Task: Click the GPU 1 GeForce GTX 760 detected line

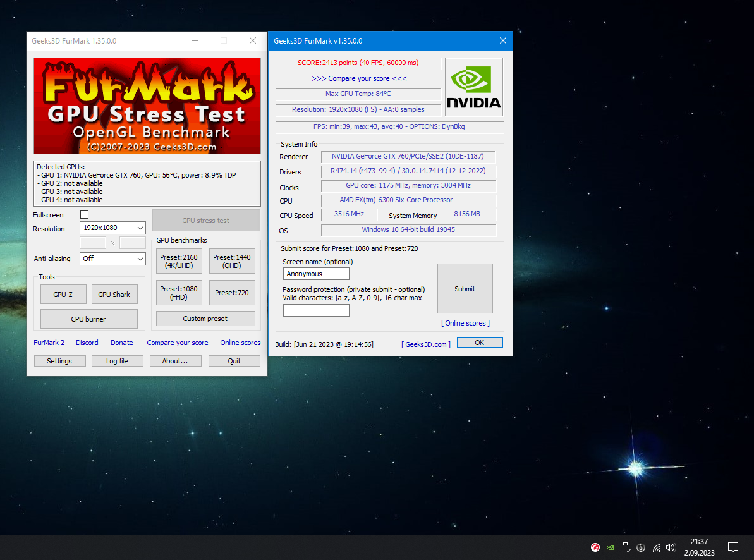Action: pyautogui.click(x=137, y=175)
